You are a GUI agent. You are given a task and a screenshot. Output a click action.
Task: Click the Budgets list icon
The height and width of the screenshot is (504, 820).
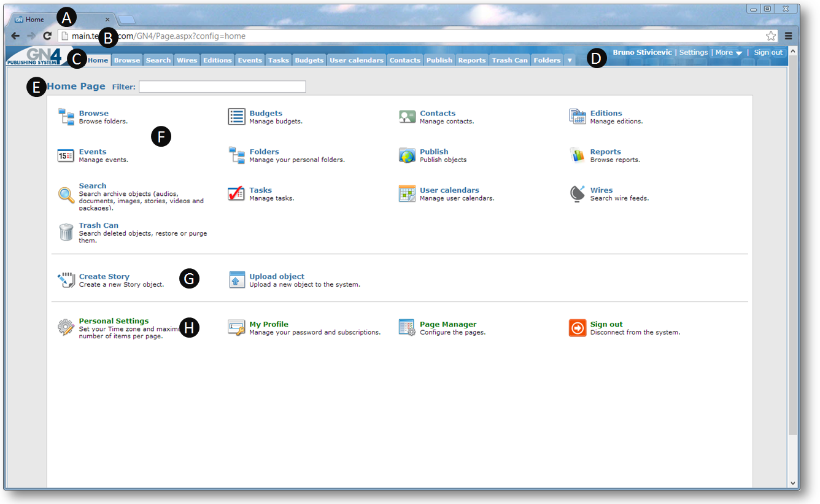click(x=236, y=117)
